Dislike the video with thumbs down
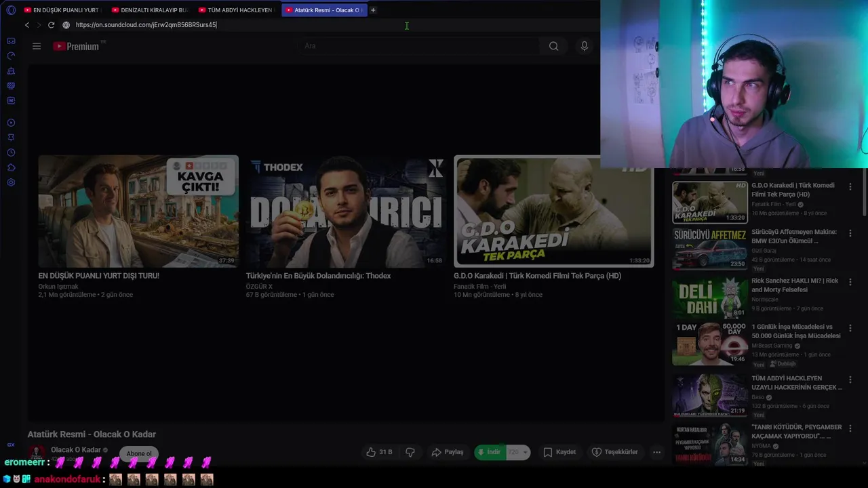This screenshot has height=488, width=868. coord(410,452)
